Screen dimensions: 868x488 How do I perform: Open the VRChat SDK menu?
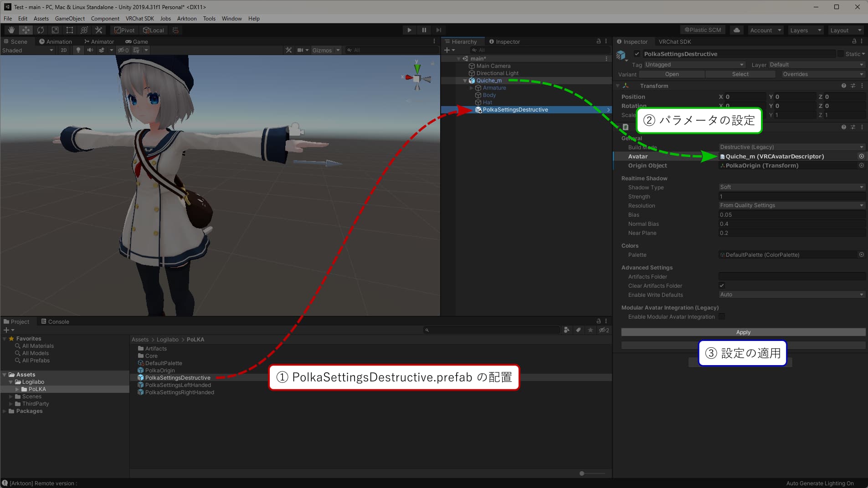point(139,19)
